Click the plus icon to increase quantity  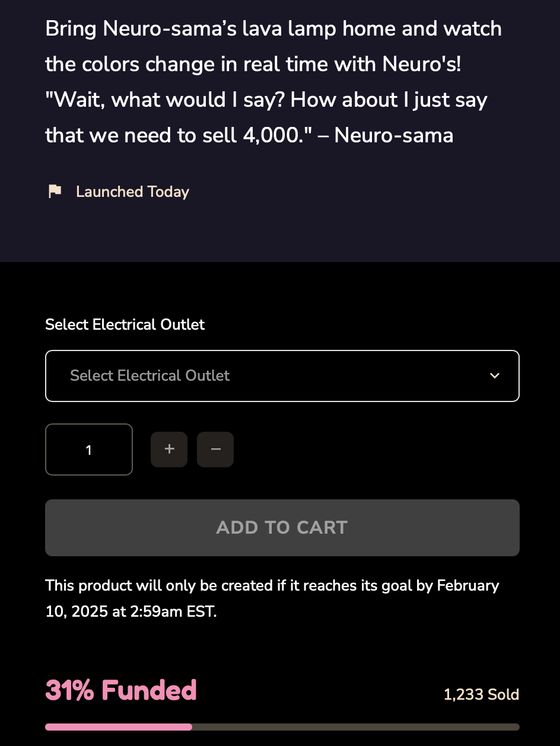coord(169,449)
